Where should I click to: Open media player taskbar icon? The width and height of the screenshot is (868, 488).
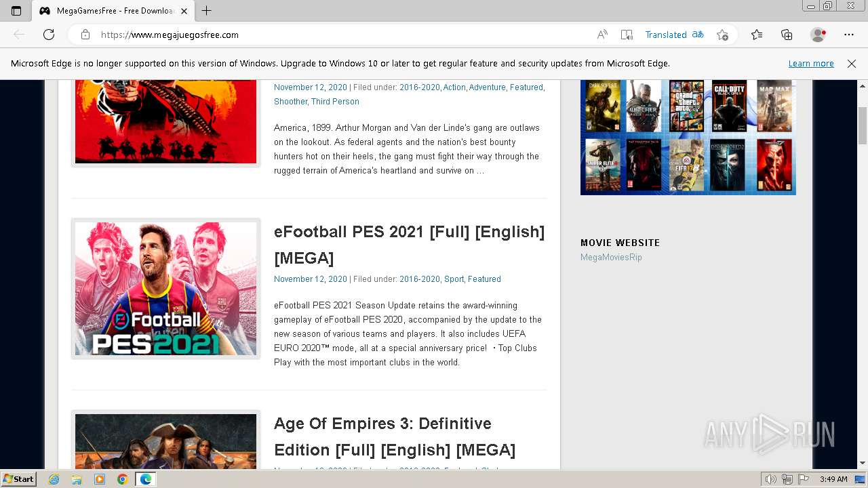click(x=100, y=479)
